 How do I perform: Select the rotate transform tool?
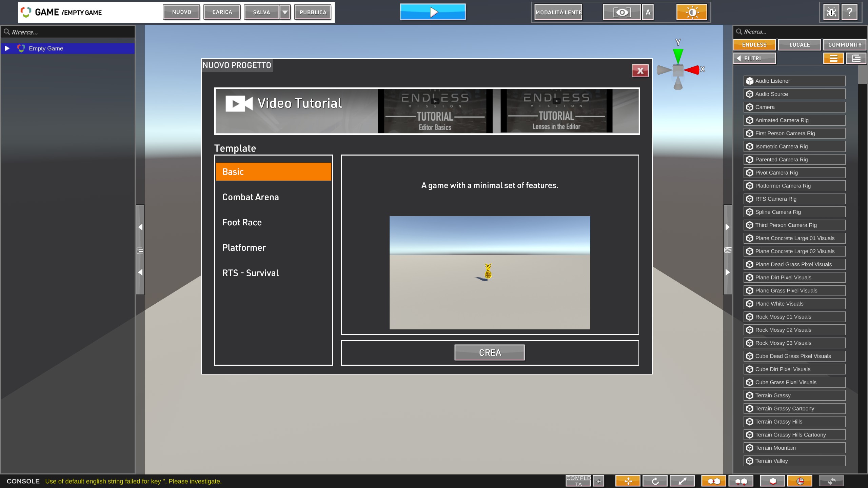(655, 481)
